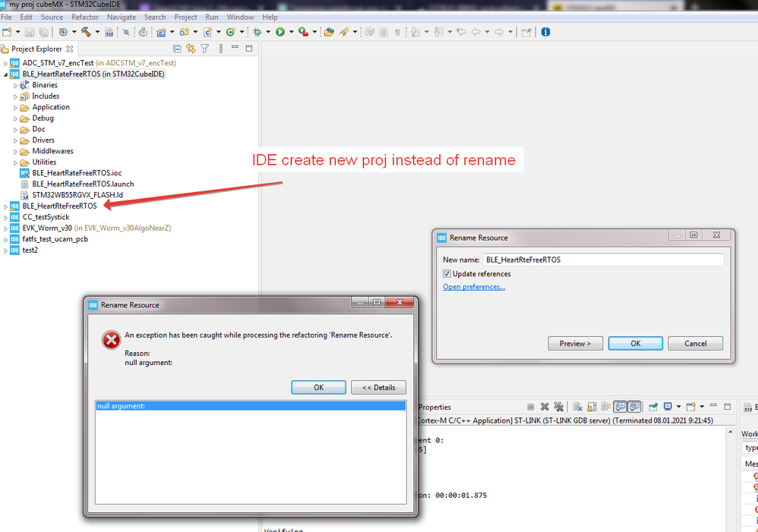Open the Navigate menu
Image resolution: width=758 pixels, height=532 pixels.
point(122,17)
